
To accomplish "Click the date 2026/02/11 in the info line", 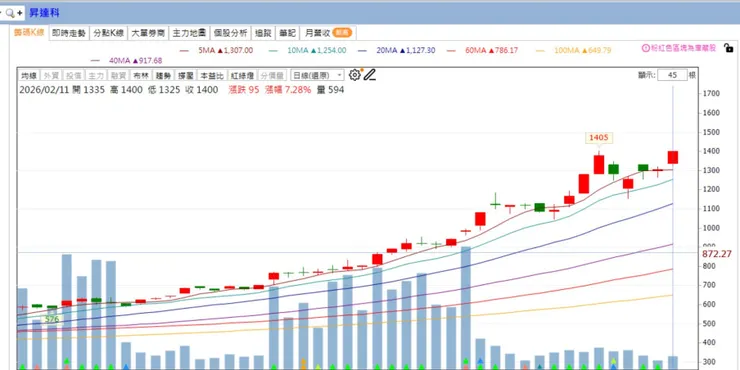I will click(44, 90).
